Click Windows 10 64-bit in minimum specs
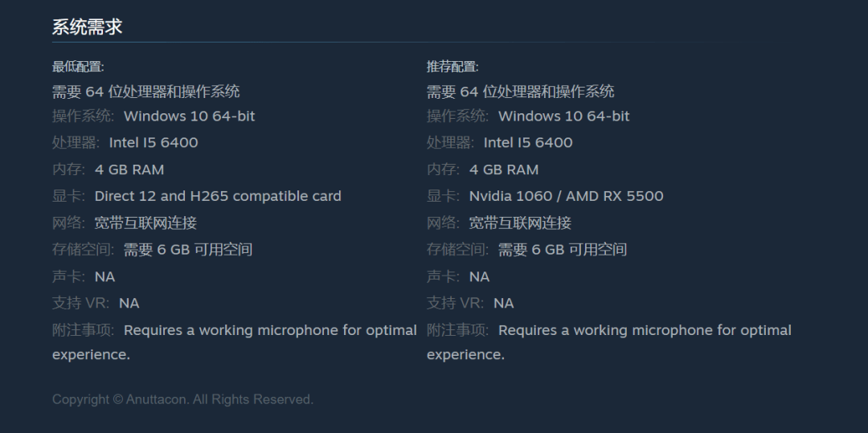 (x=189, y=116)
